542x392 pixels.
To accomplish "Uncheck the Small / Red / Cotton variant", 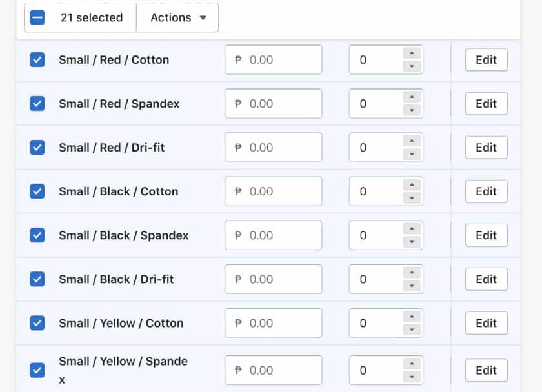I will [x=37, y=60].
